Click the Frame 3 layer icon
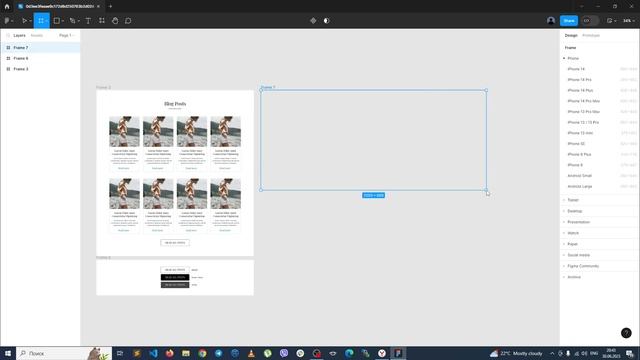 pyautogui.click(x=8, y=69)
